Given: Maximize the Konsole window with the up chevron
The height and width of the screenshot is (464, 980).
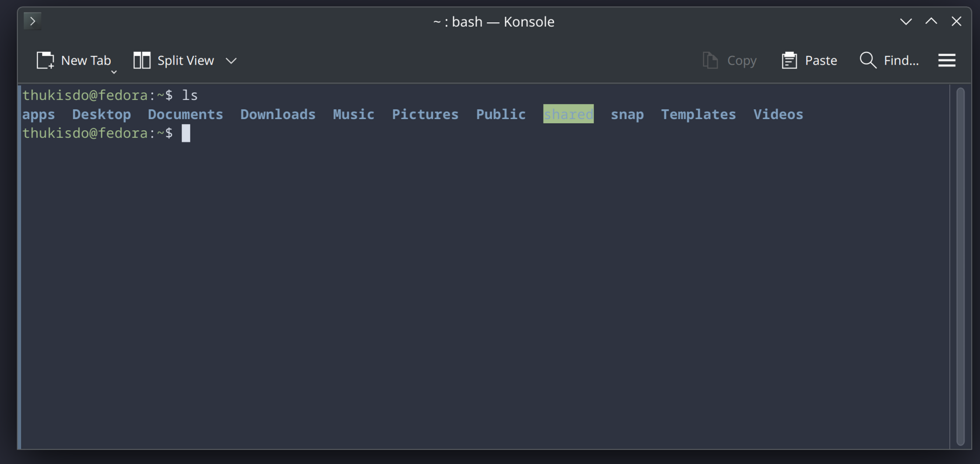Looking at the screenshot, I should (x=931, y=21).
